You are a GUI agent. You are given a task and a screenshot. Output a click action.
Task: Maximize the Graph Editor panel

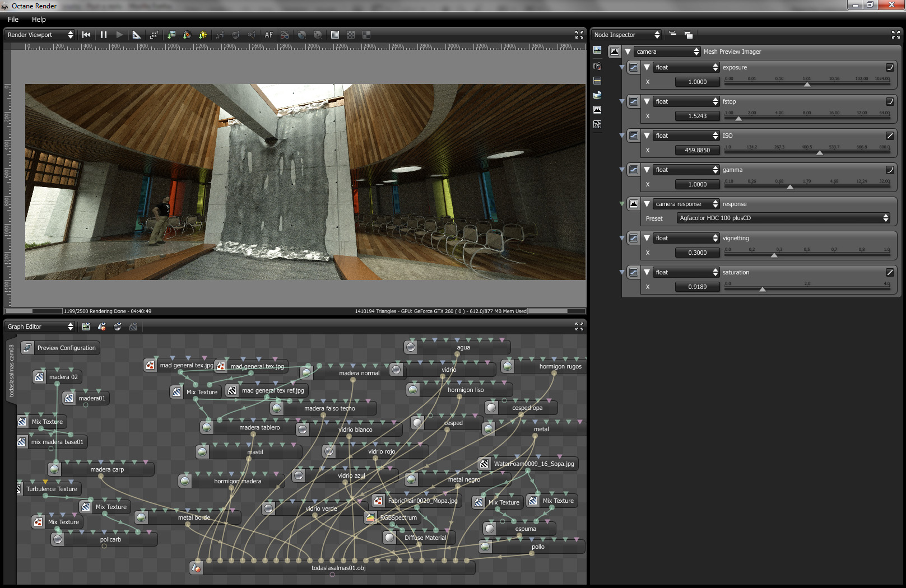(x=579, y=326)
